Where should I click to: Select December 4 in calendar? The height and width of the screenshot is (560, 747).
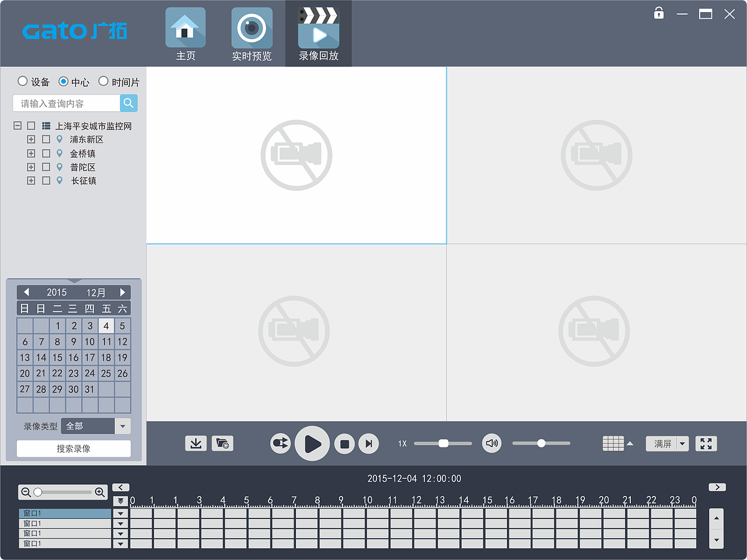click(106, 325)
